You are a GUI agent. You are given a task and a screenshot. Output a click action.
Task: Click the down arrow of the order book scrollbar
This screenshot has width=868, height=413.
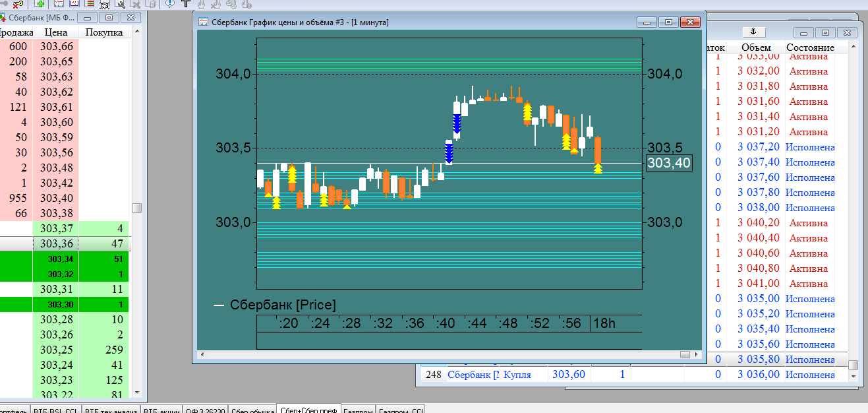(x=137, y=393)
